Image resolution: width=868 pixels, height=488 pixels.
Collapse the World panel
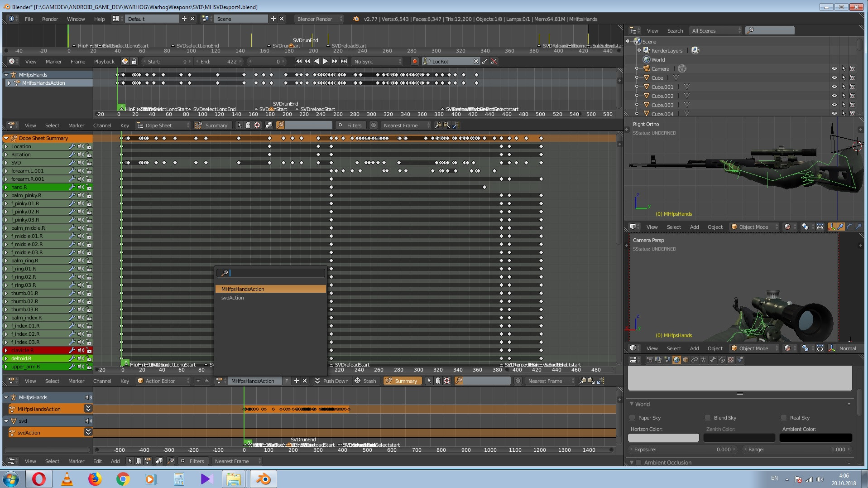coord(632,404)
